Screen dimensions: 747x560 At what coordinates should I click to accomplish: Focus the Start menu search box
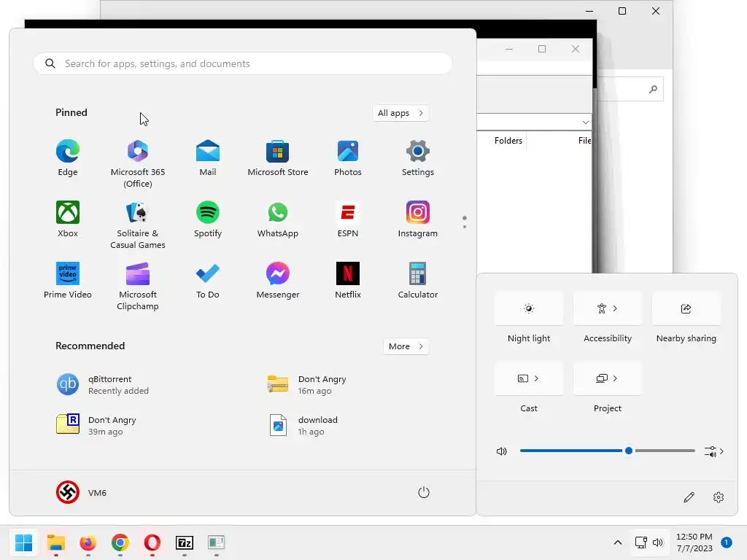[x=243, y=63]
